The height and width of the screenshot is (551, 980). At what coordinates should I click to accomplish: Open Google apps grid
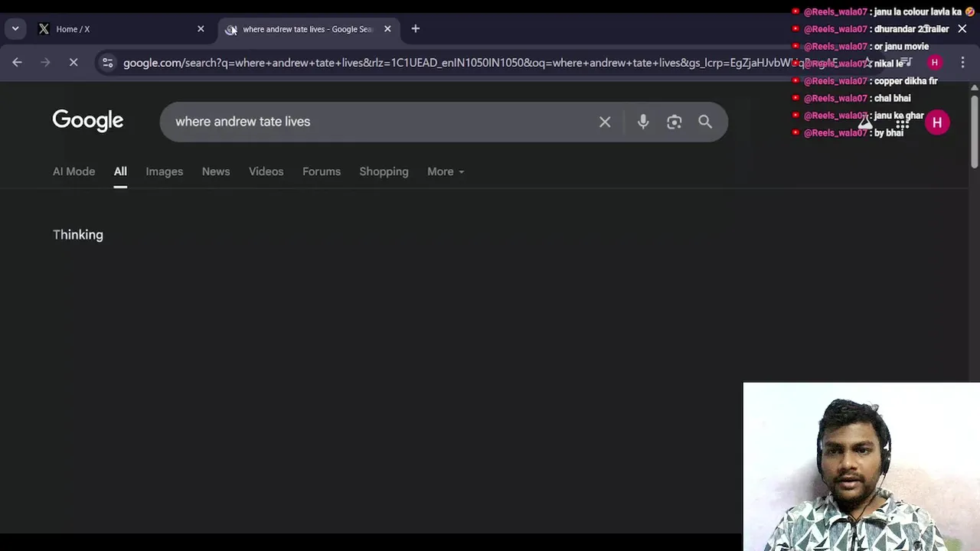903,122
